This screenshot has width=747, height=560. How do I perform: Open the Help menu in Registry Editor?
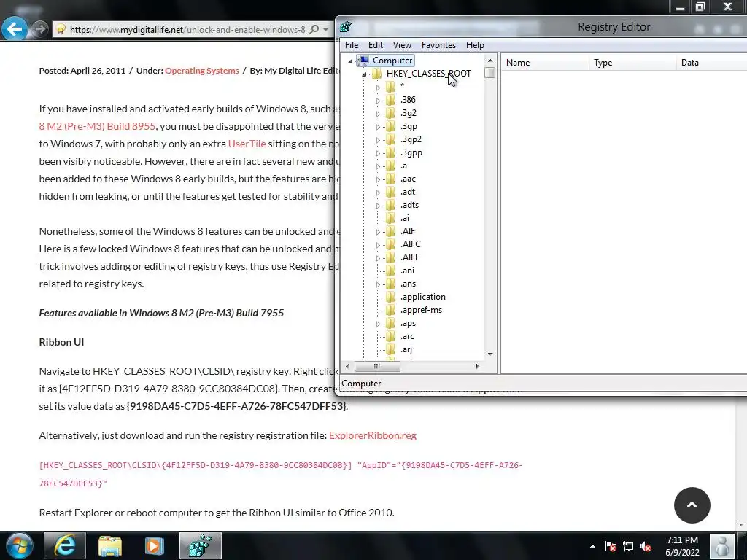[475, 45]
